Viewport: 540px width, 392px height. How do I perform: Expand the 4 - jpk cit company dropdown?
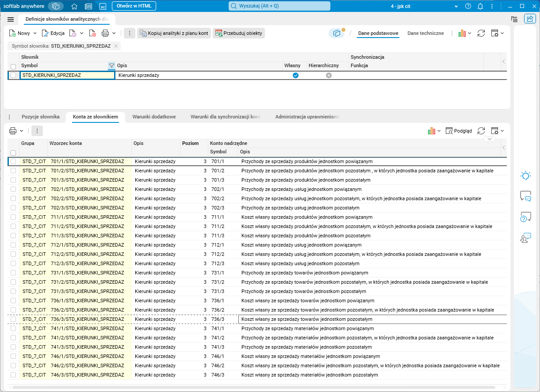coord(456,6)
